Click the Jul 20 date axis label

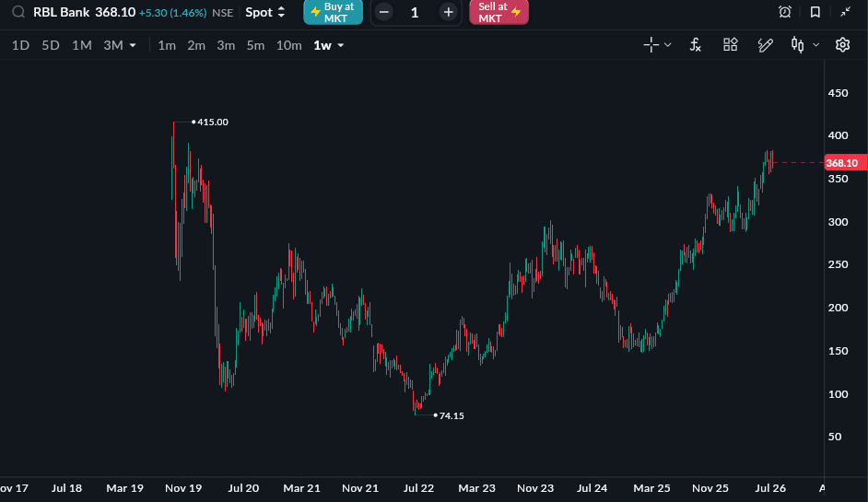coord(243,488)
